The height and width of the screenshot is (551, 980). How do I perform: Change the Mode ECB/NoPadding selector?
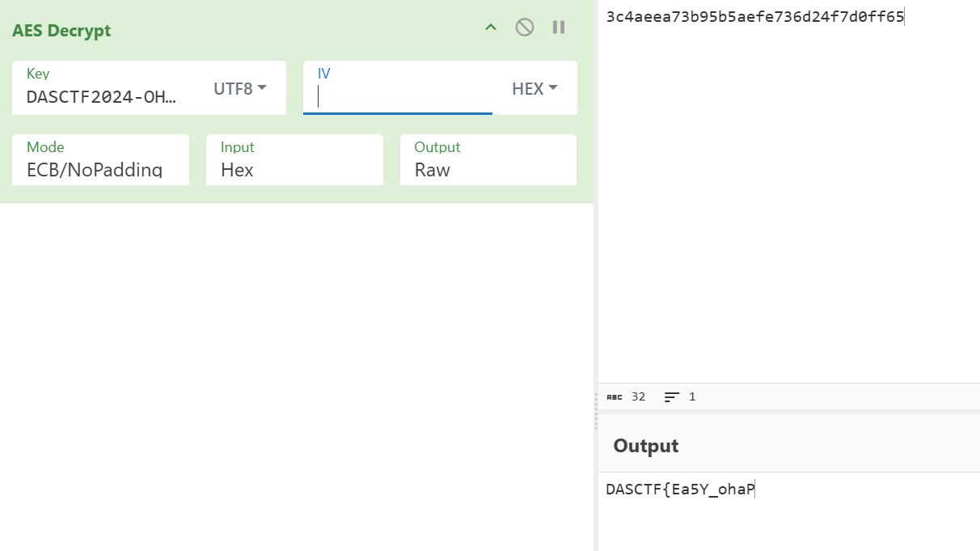coord(100,169)
